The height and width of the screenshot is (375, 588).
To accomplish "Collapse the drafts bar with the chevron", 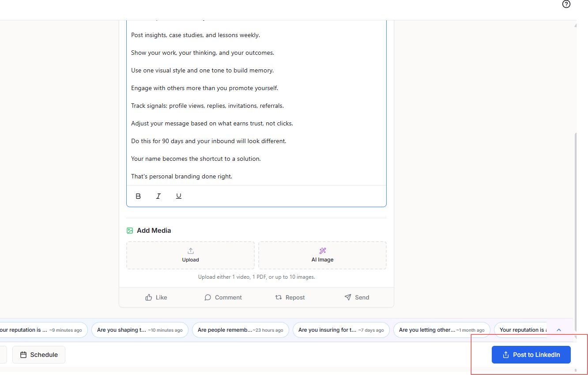I will [x=559, y=330].
